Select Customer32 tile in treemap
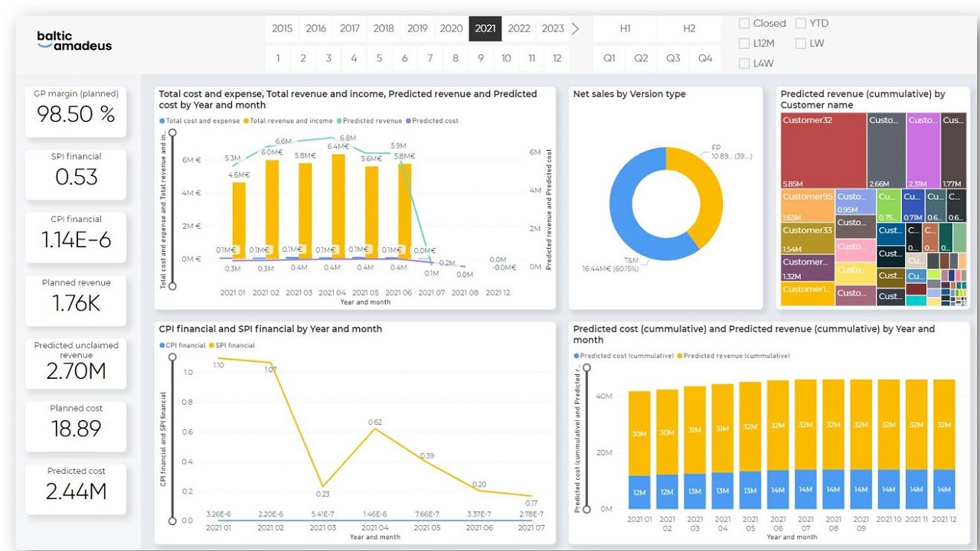The image size is (980, 551). 823,151
